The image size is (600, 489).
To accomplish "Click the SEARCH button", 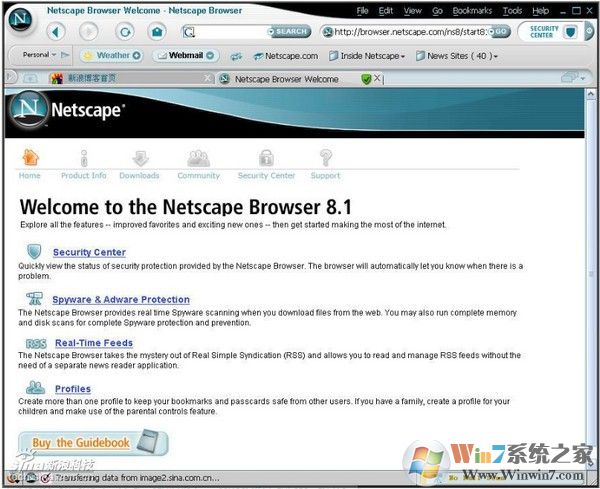I will [289, 31].
